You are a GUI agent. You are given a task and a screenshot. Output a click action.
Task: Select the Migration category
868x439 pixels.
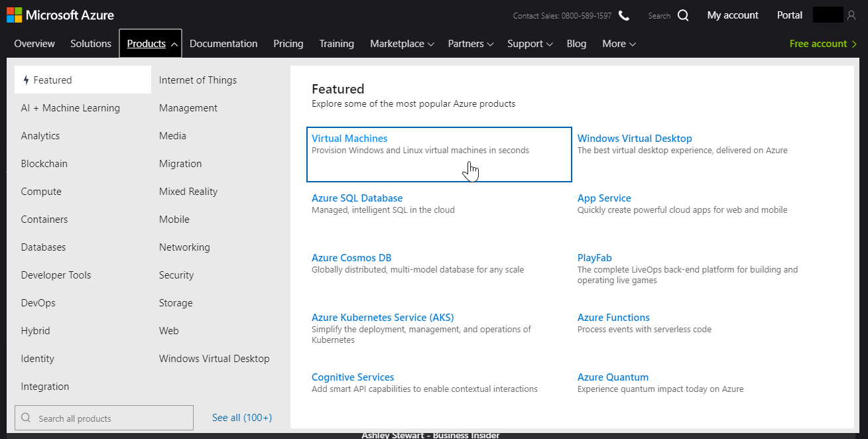click(180, 164)
